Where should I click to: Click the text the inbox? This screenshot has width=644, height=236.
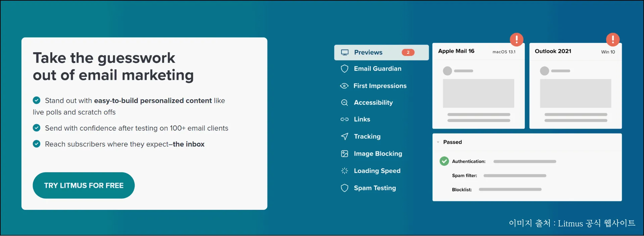tap(189, 144)
